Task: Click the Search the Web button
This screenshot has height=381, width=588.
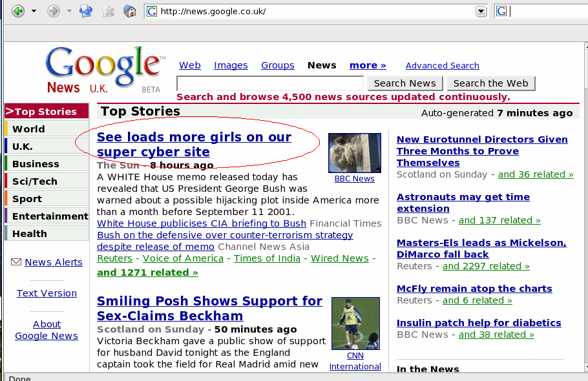Action: coord(490,83)
